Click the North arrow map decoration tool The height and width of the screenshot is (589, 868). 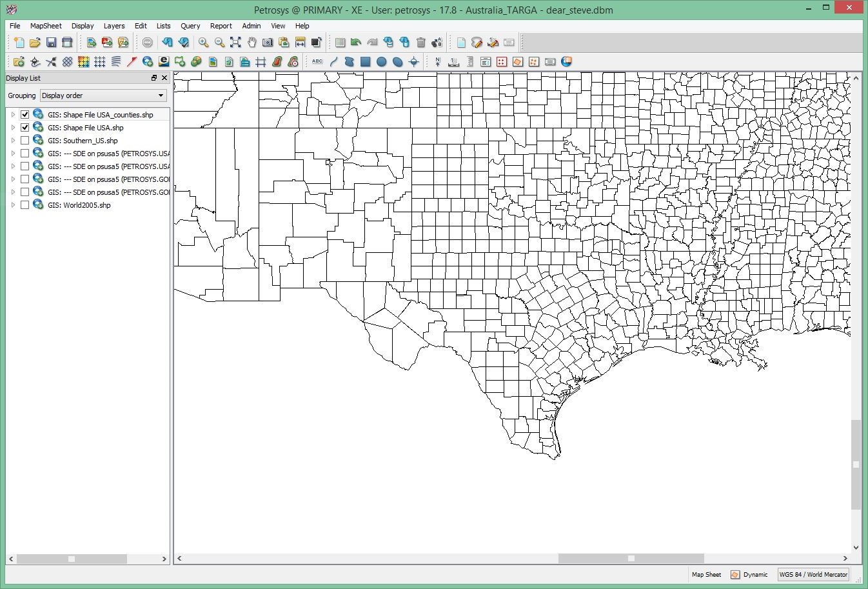437,61
